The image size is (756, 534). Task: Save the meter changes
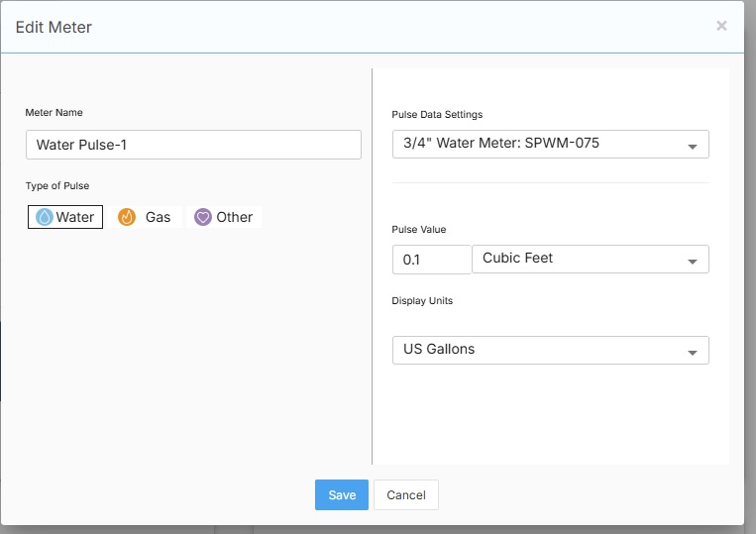(342, 494)
